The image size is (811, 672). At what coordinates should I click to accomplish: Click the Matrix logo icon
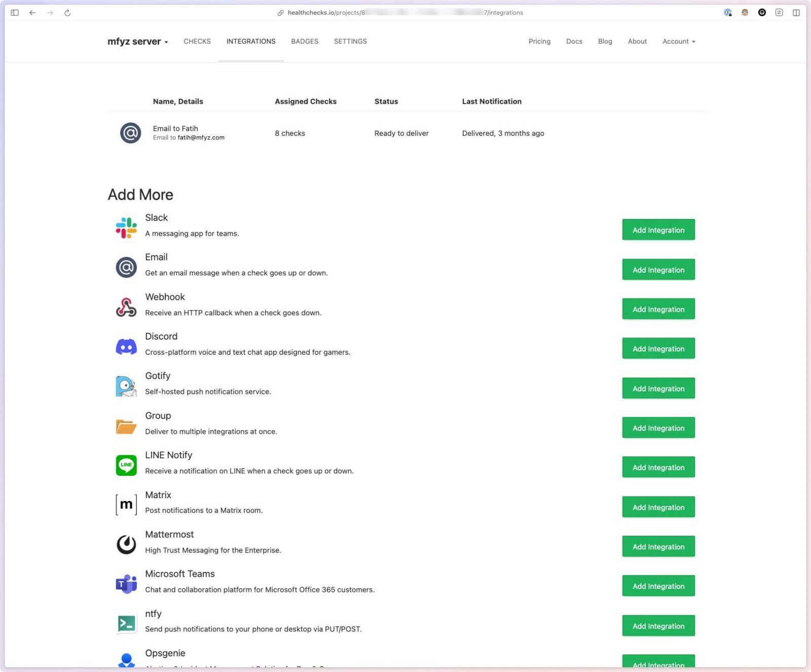pyautogui.click(x=126, y=505)
